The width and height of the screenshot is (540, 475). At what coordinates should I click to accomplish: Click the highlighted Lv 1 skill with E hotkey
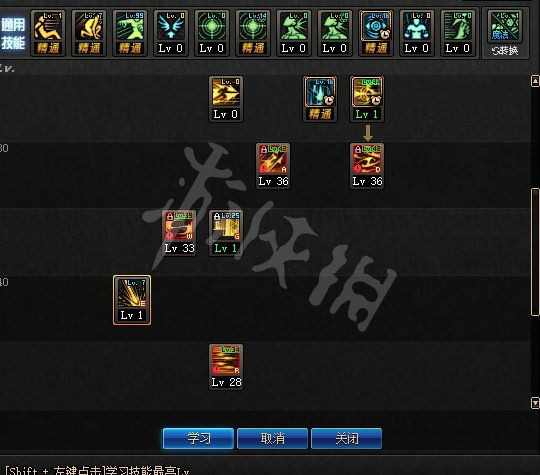pyautogui.click(x=132, y=300)
